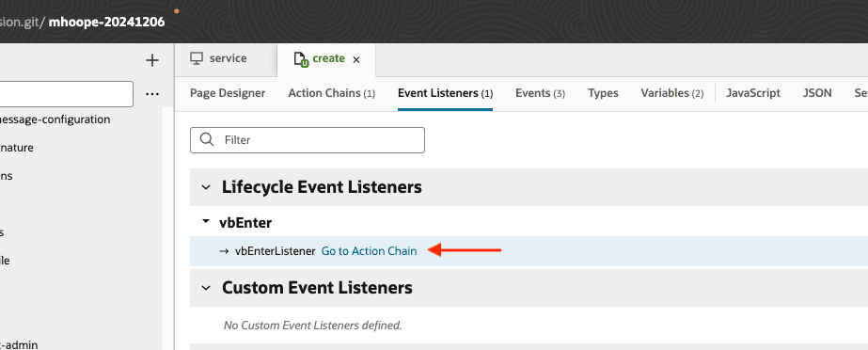The image size is (868, 350).
Task: Click the monitor icon on service tab
Action: [196, 58]
